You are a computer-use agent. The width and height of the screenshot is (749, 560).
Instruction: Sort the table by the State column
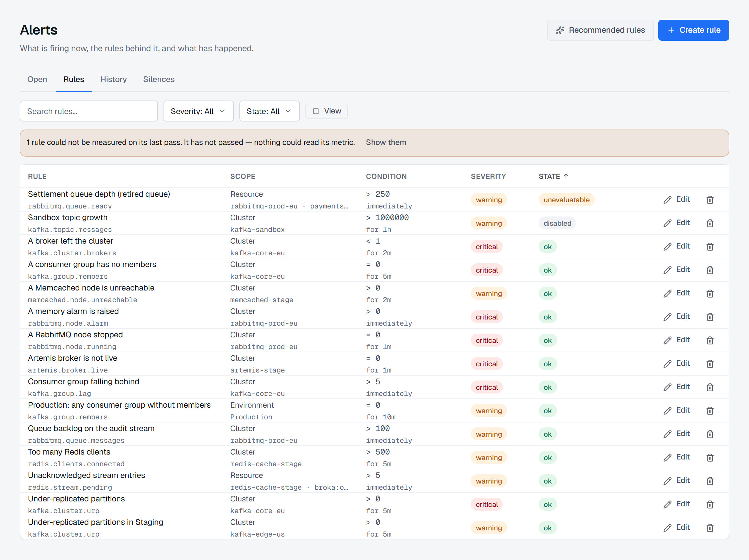pos(553,176)
